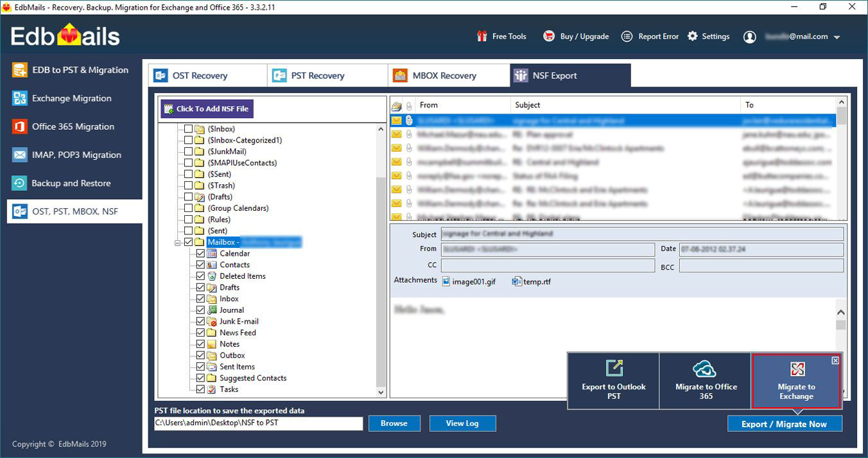The height and width of the screenshot is (458, 868).
Task: Click the Exchange Migration sidebar icon
Action: tap(20, 98)
